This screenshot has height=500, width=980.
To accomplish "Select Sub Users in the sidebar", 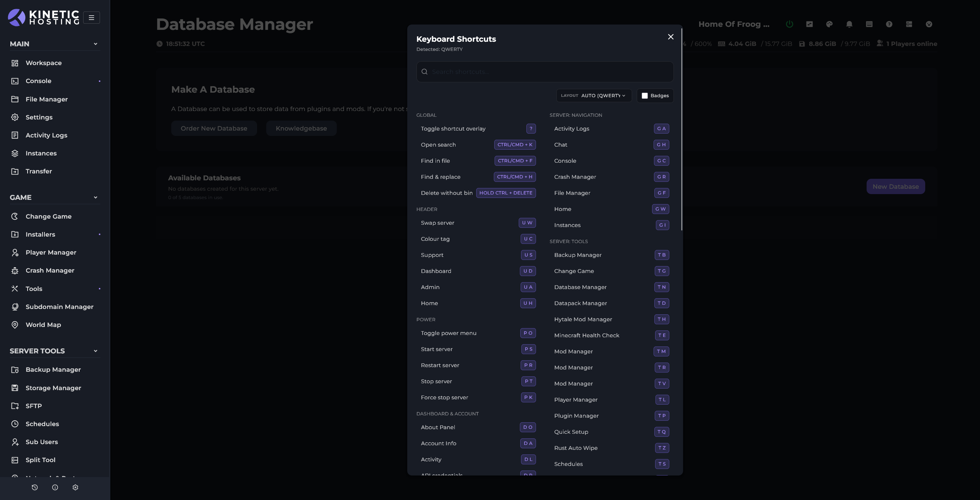I will tap(41, 442).
